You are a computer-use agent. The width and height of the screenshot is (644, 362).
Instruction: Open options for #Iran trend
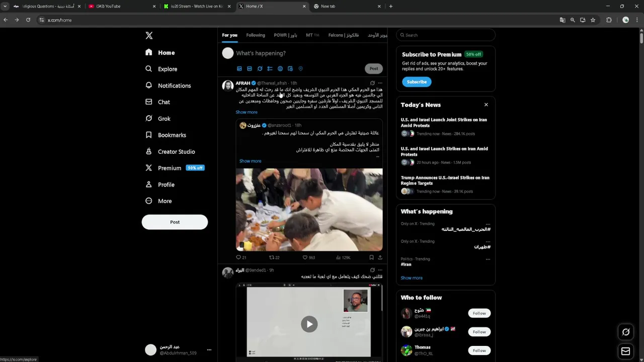pos(488,259)
